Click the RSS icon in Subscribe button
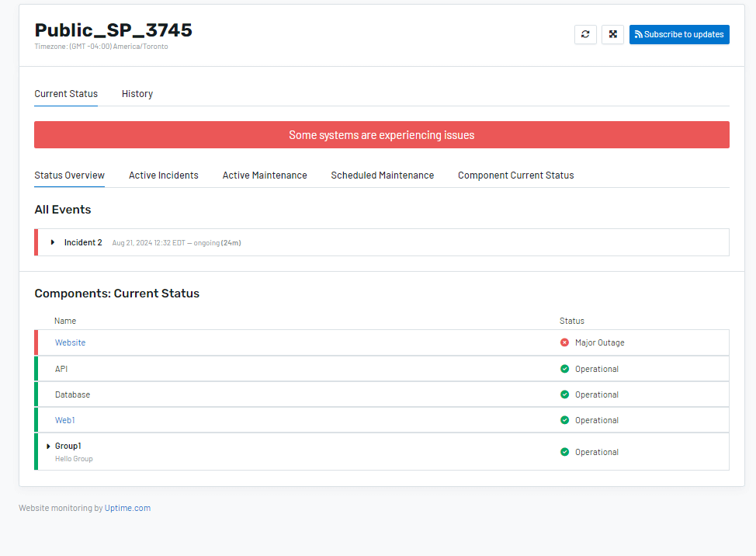This screenshot has height=556, width=756. tap(638, 34)
